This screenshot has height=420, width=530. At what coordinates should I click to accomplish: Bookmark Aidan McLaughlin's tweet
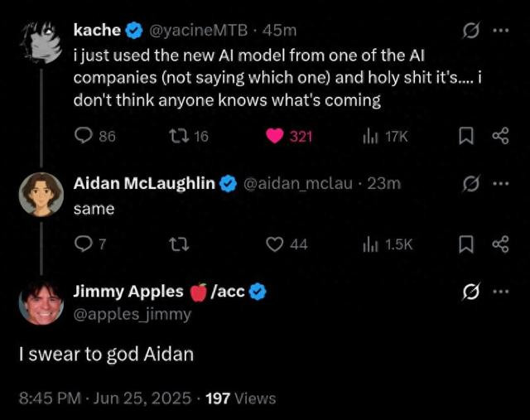pyautogui.click(x=466, y=244)
